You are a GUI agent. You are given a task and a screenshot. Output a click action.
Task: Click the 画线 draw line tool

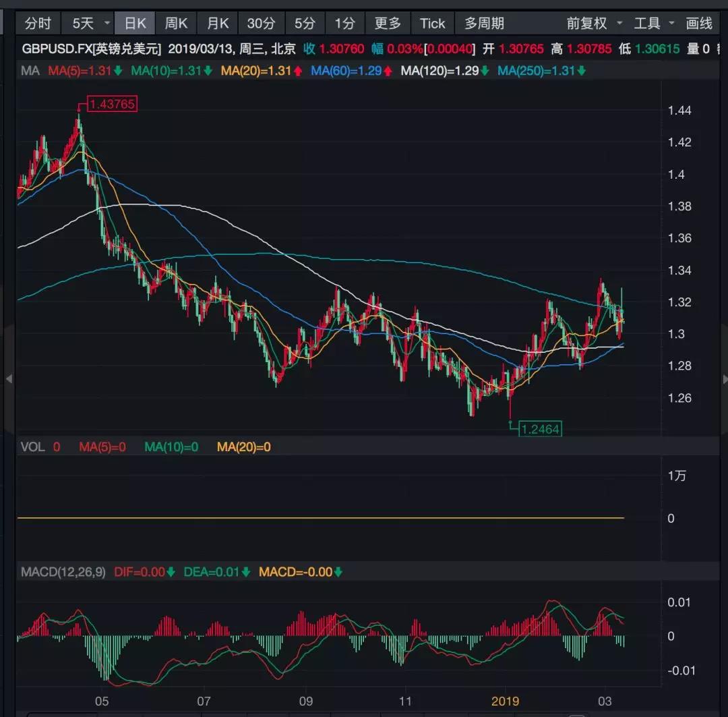(699, 24)
